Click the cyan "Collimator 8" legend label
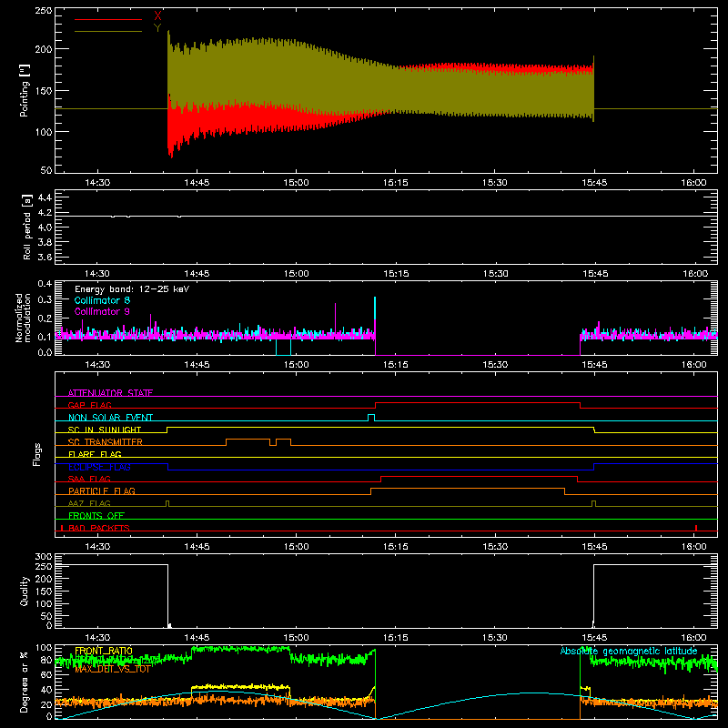The image size is (728, 728). (102, 300)
